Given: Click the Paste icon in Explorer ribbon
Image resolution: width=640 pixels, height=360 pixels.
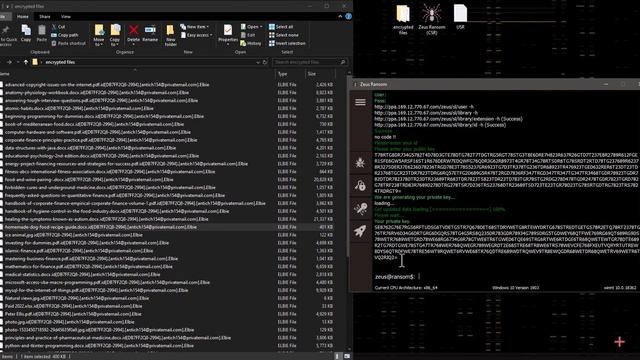Looking at the screenshot, I should click(42, 33).
